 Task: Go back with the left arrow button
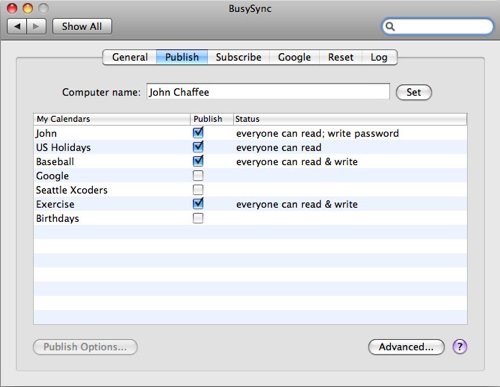(17, 26)
